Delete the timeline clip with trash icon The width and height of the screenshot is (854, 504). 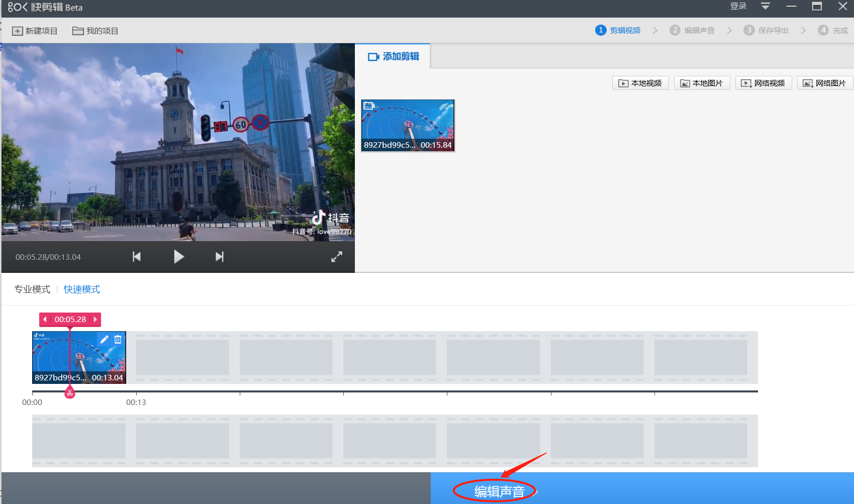pyautogui.click(x=118, y=339)
